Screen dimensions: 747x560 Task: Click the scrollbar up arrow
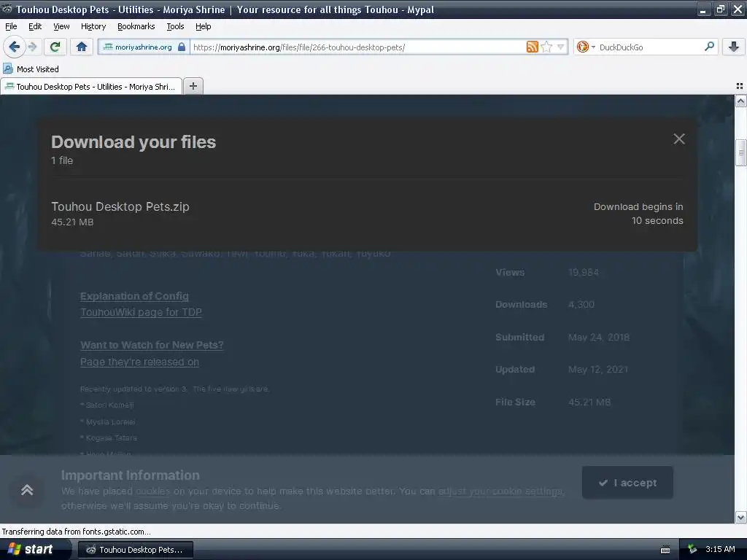pos(740,101)
